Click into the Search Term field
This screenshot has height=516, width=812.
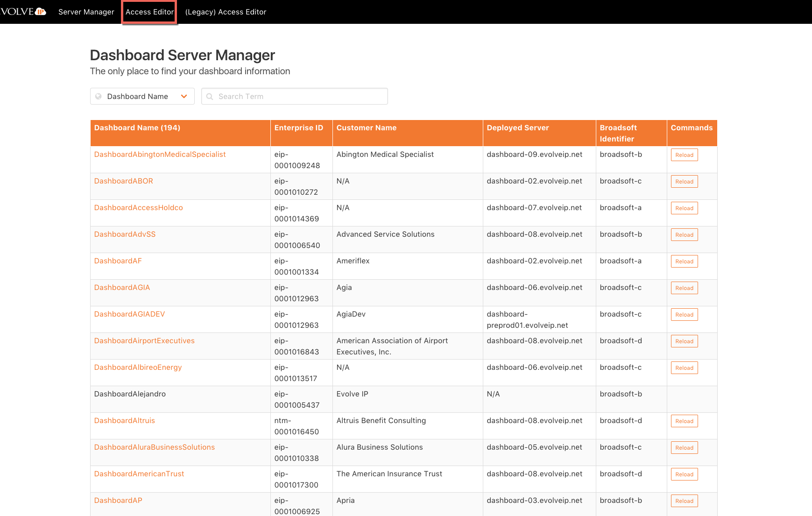point(299,97)
